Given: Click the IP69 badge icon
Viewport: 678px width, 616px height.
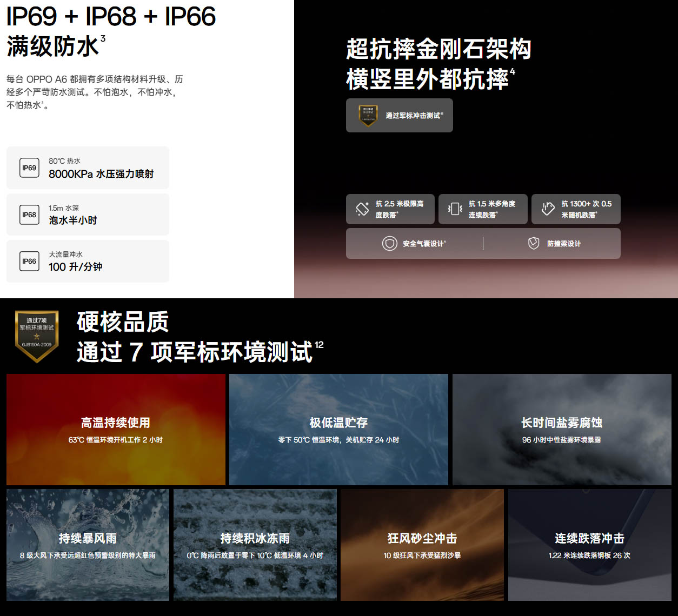Looking at the screenshot, I should pos(29,168).
